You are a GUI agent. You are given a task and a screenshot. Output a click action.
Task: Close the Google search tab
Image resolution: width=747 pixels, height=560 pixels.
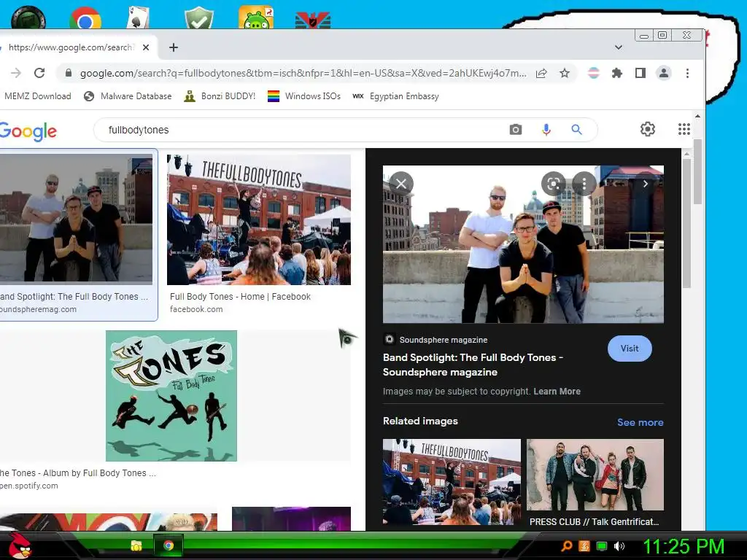point(146,47)
